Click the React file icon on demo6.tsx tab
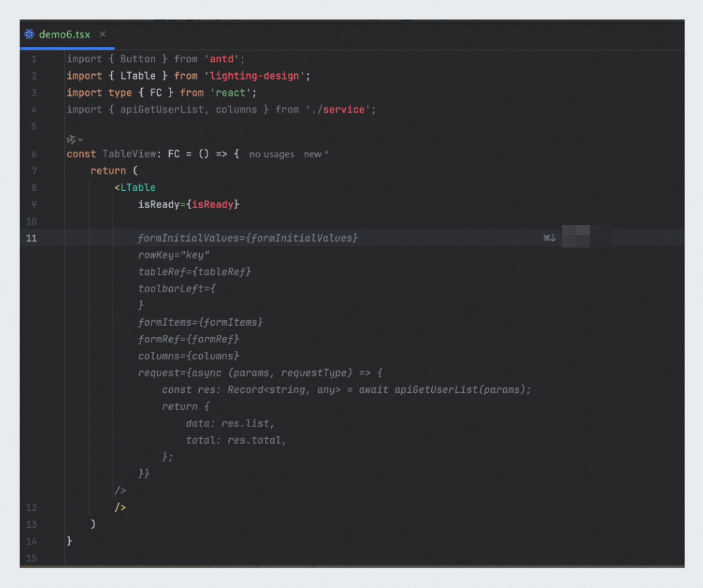 tap(29, 34)
